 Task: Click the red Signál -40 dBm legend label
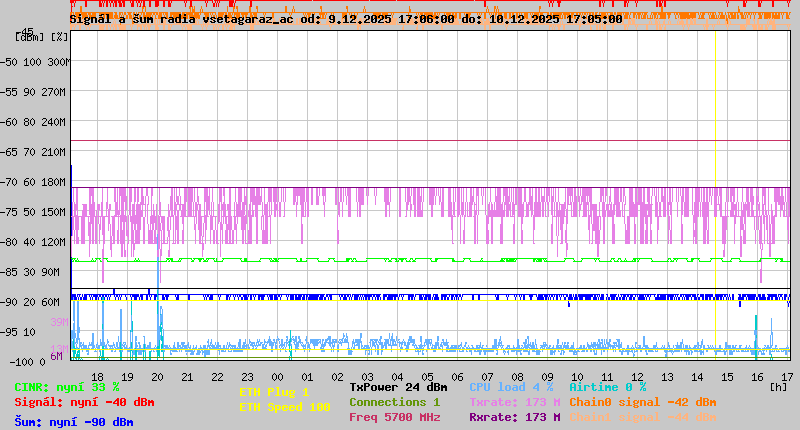84,402
